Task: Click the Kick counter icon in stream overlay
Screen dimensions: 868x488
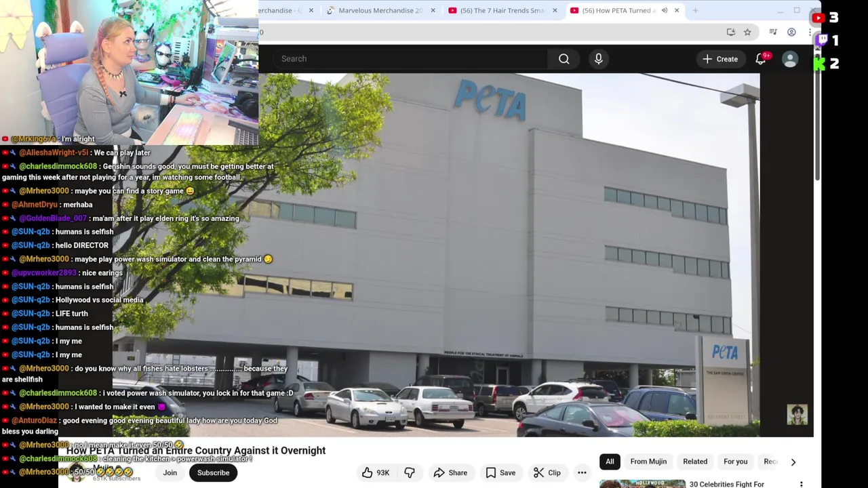Action: click(x=820, y=64)
